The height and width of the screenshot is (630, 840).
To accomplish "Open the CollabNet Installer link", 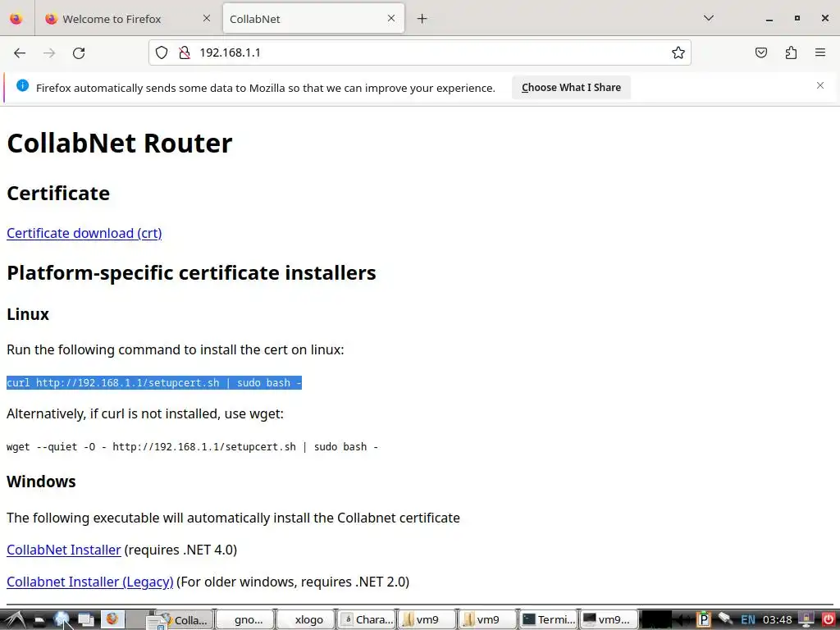I will point(64,550).
